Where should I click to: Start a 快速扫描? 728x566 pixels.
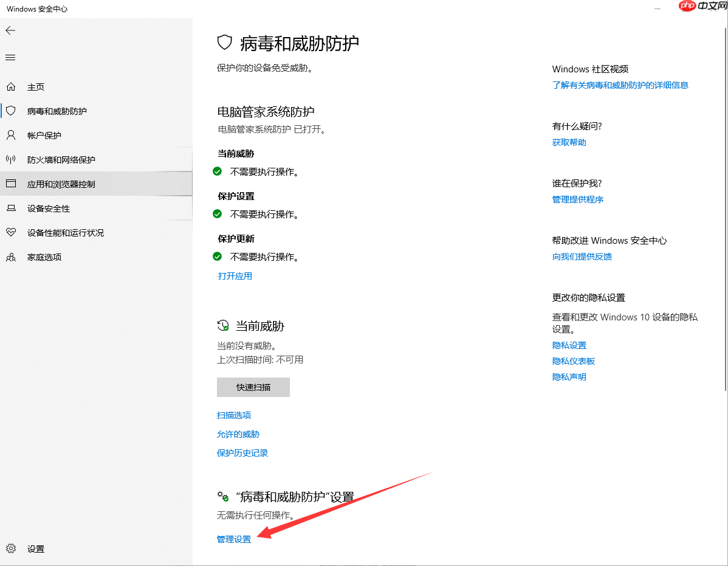(253, 387)
